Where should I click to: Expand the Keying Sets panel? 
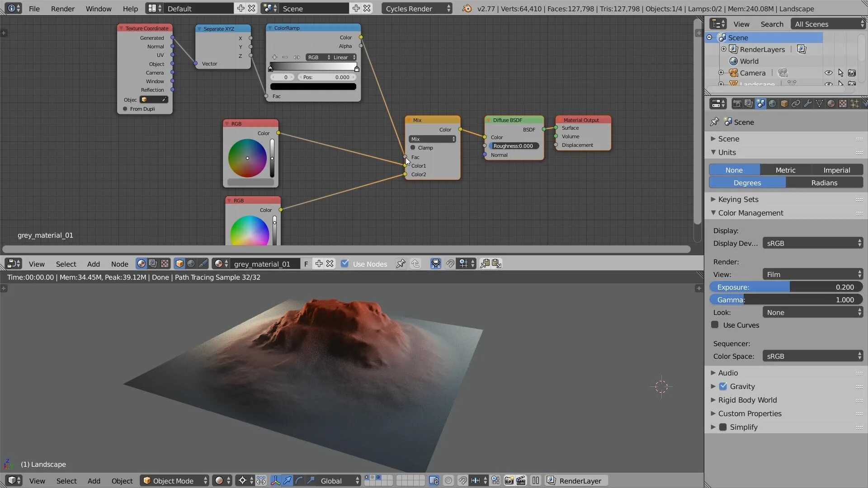(738, 199)
